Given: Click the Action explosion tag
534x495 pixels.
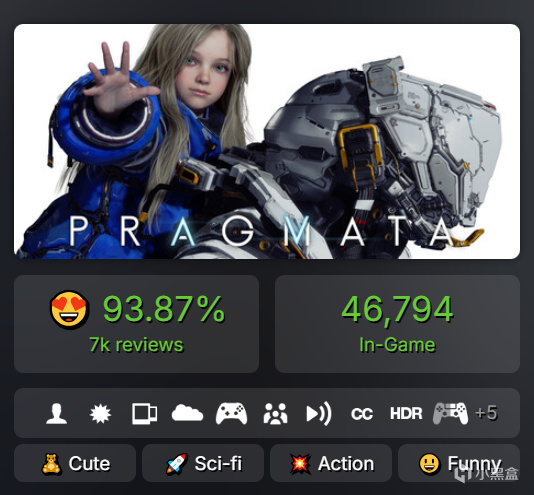Looking at the screenshot, I should pos(331,463).
